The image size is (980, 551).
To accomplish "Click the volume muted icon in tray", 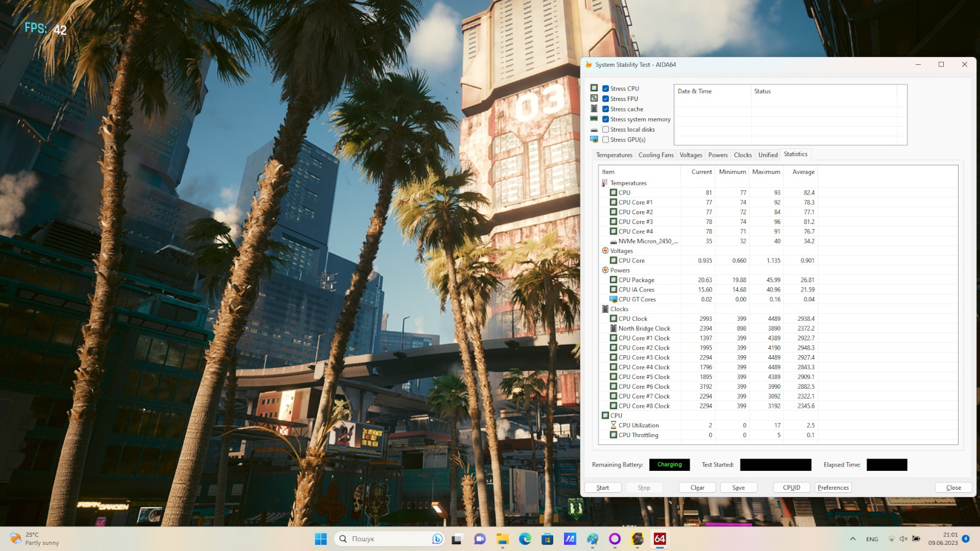I will (903, 539).
